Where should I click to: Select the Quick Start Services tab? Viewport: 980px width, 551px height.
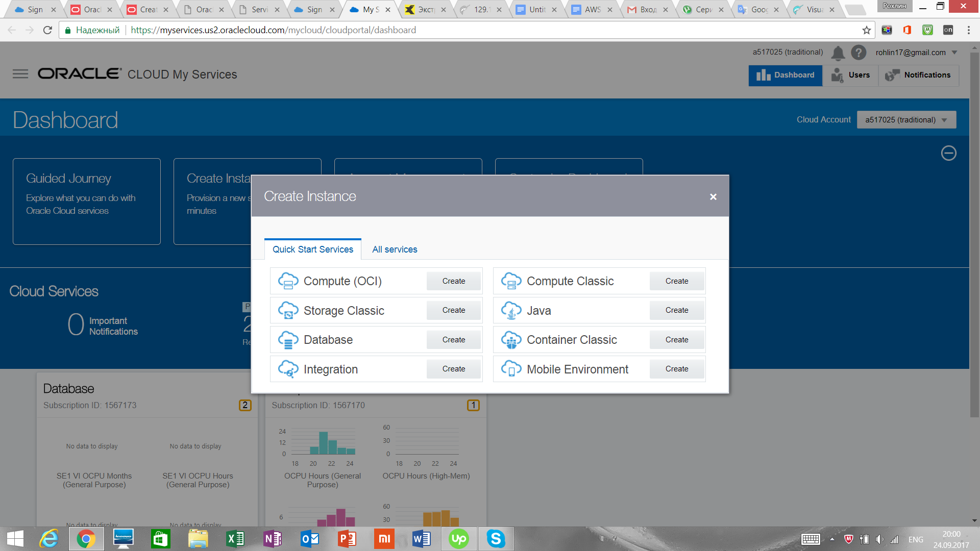click(312, 249)
